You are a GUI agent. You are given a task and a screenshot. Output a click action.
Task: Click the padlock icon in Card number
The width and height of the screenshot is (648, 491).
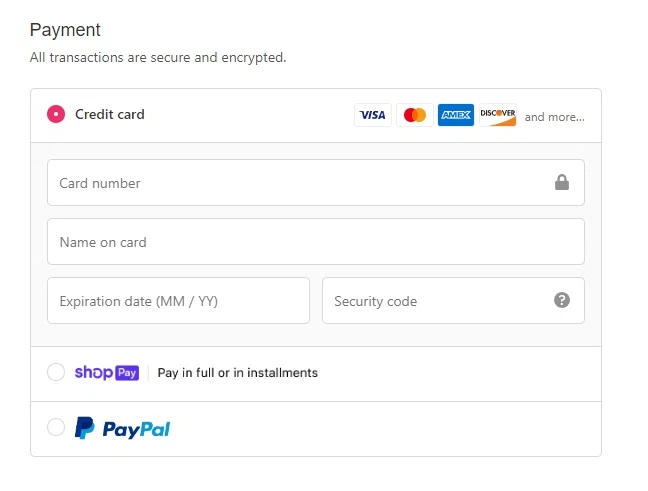click(562, 183)
